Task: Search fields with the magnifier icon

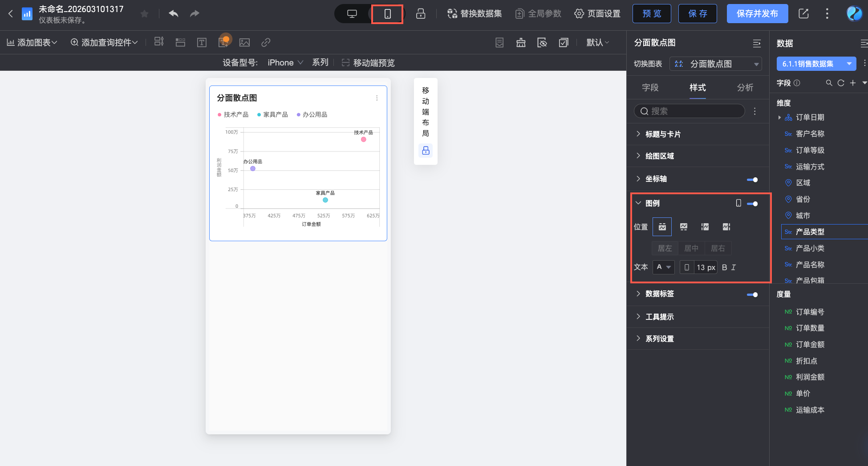Action: point(829,83)
